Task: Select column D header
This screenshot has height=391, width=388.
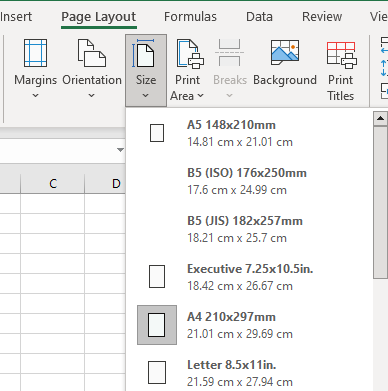Action: pyautogui.click(x=105, y=184)
